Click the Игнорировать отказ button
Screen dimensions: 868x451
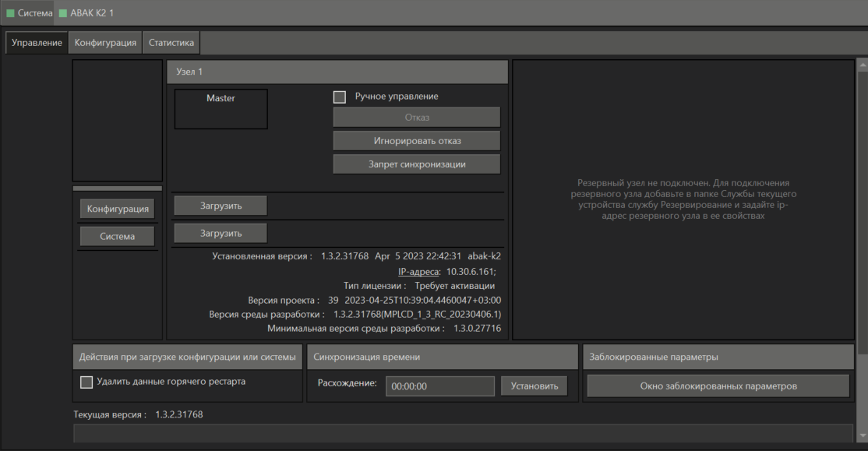[417, 140]
